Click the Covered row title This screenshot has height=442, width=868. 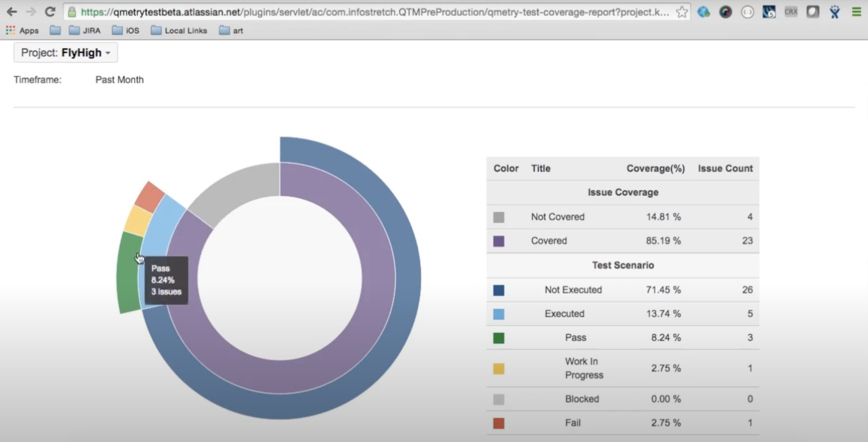(x=549, y=241)
